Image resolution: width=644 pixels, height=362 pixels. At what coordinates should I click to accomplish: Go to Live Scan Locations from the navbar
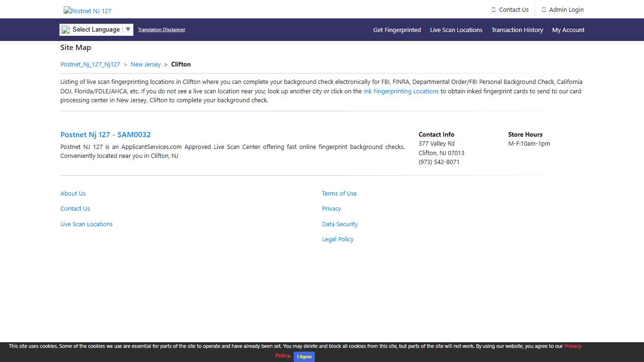(456, 30)
